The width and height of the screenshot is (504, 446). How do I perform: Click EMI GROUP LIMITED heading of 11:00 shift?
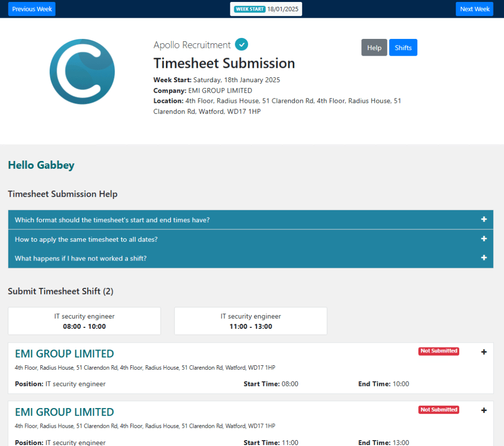(x=64, y=412)
